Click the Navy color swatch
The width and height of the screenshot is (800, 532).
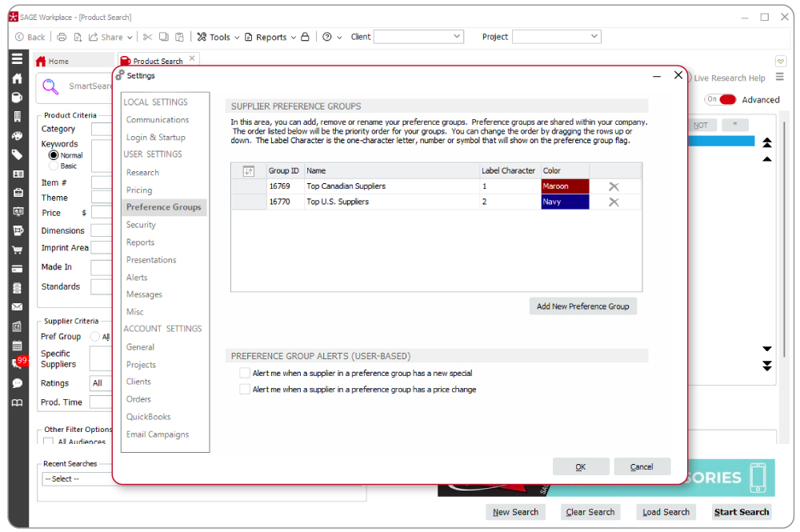click(565, 202)
